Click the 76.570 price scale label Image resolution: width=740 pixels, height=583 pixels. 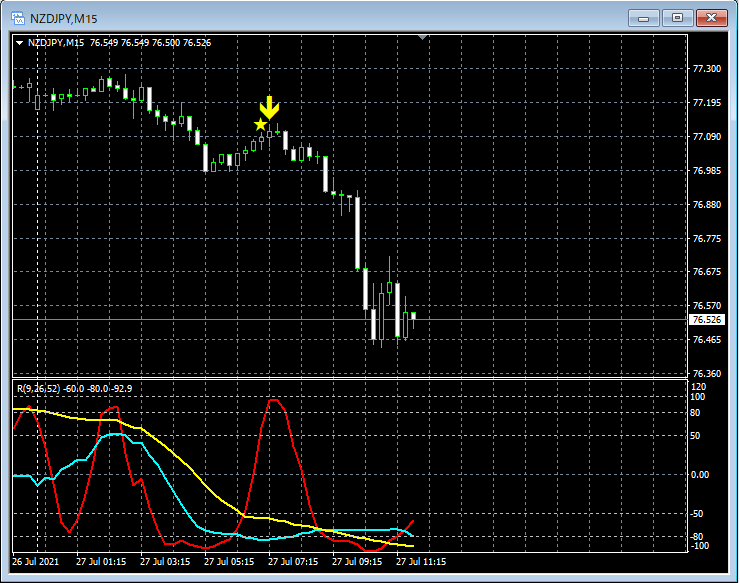pos(706,306)
